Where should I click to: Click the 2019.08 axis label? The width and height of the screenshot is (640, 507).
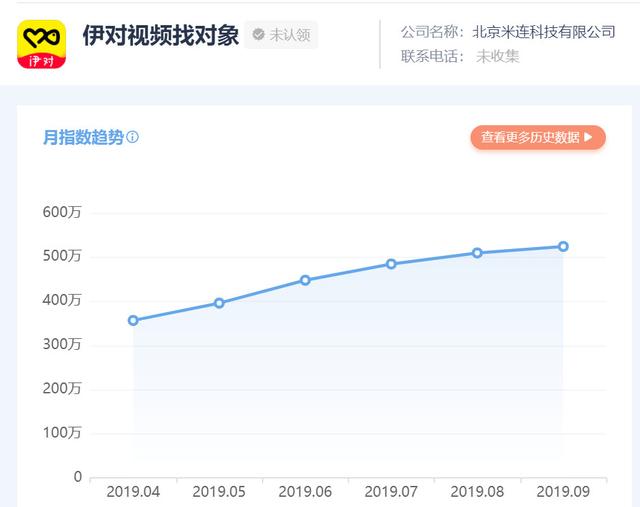click(477, 491)
